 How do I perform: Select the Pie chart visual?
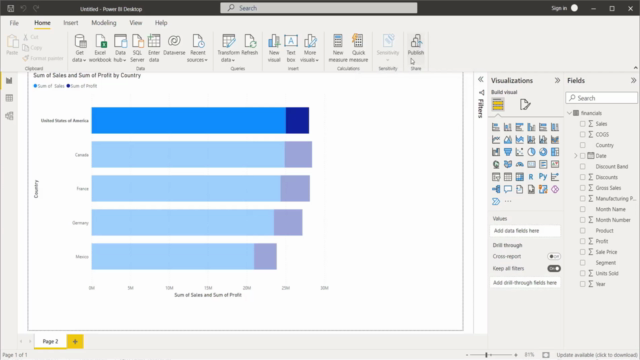coord(531,152)
